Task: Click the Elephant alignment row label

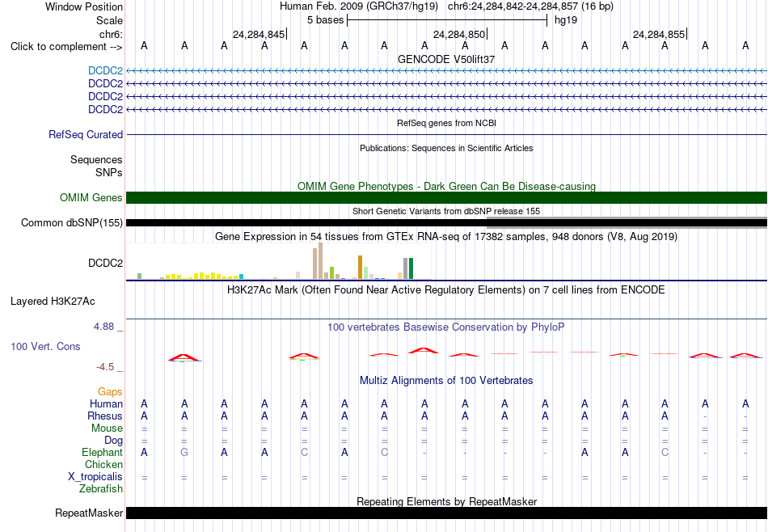Action: coord(102,452)
